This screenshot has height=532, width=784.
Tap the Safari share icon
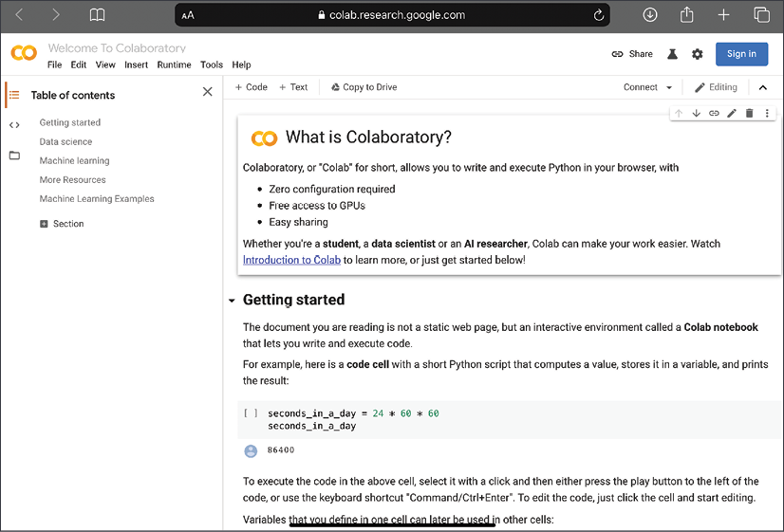pyautogui.click(x=686, y=14)
